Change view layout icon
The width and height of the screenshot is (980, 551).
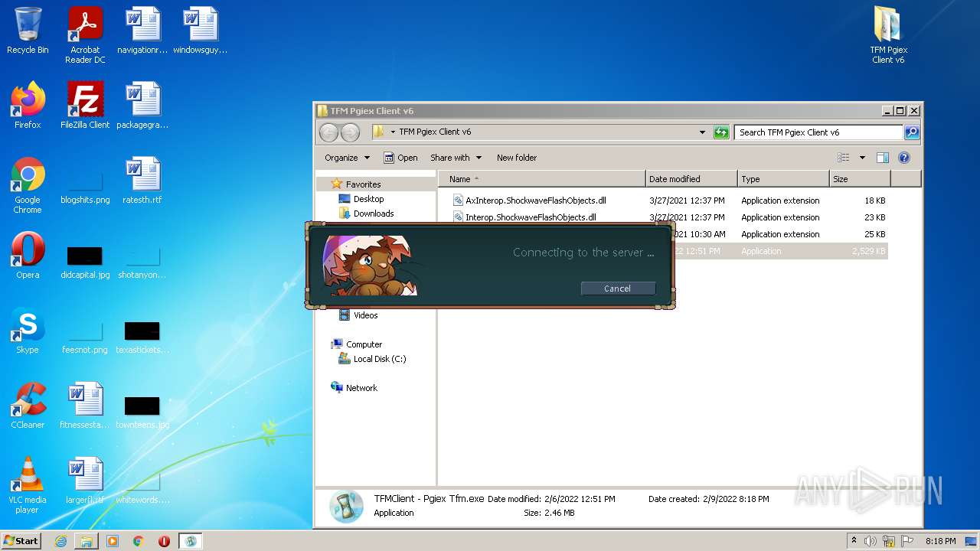click(x=843, y=158)
